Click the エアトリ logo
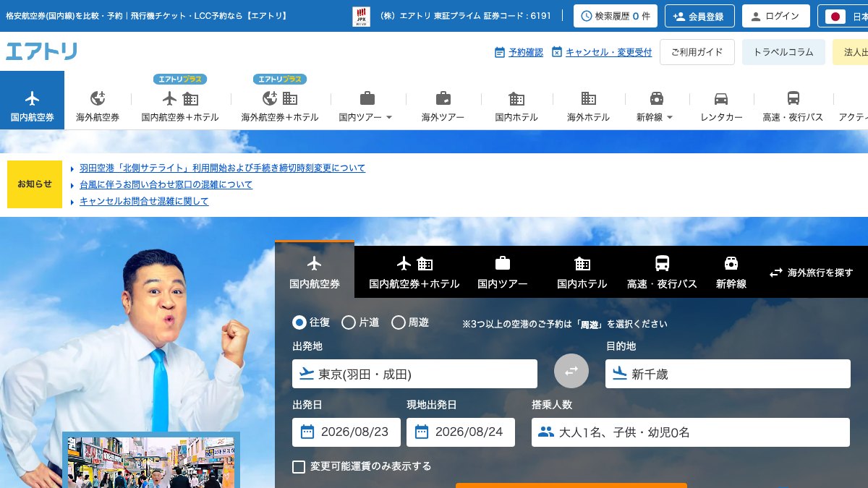Image resolution: width=868 pixels, height=488 pixels. coord(41,51)
